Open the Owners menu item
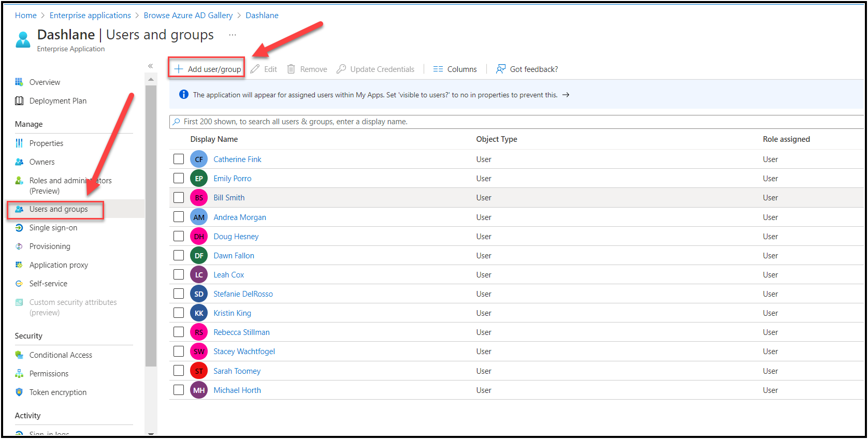 click(42, 162)
